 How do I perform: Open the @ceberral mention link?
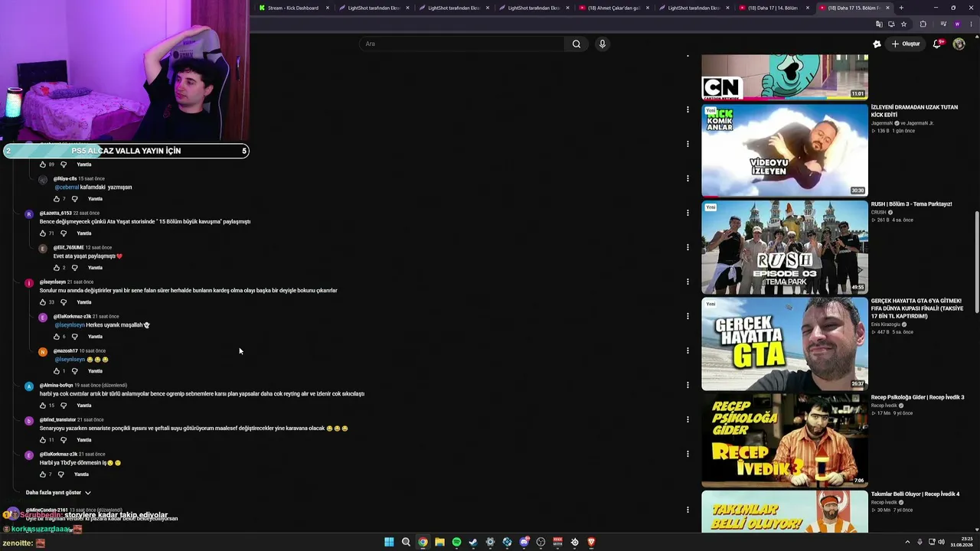(x=67, y=187)
